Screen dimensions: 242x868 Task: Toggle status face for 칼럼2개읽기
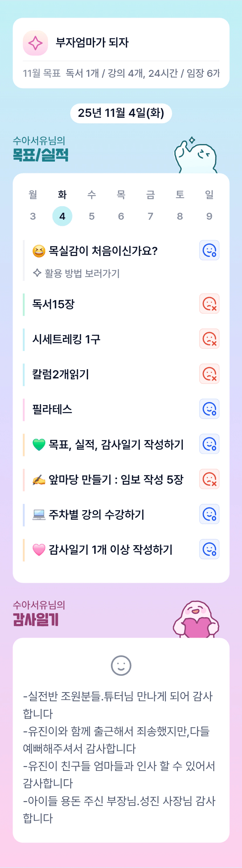[x=209, y=374]
